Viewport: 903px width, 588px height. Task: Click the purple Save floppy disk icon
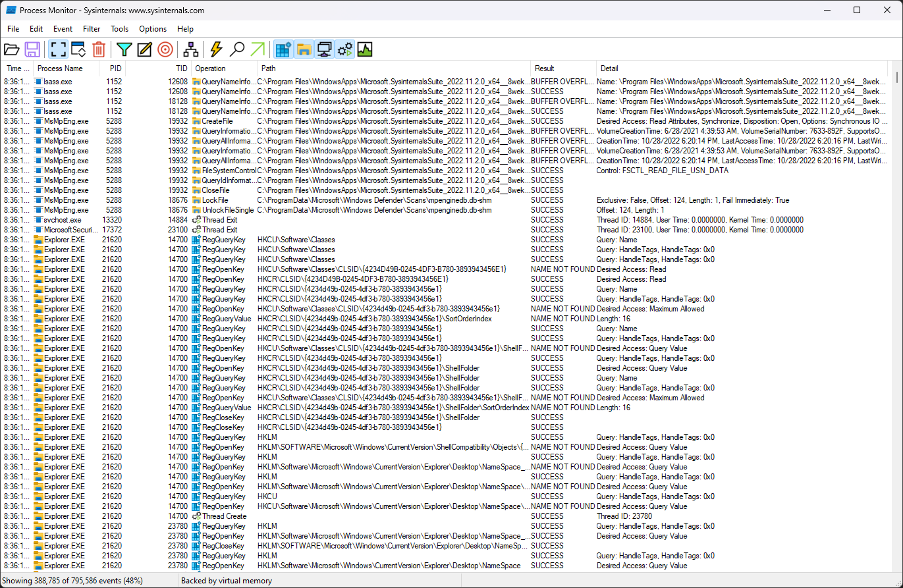pos(32,49)
